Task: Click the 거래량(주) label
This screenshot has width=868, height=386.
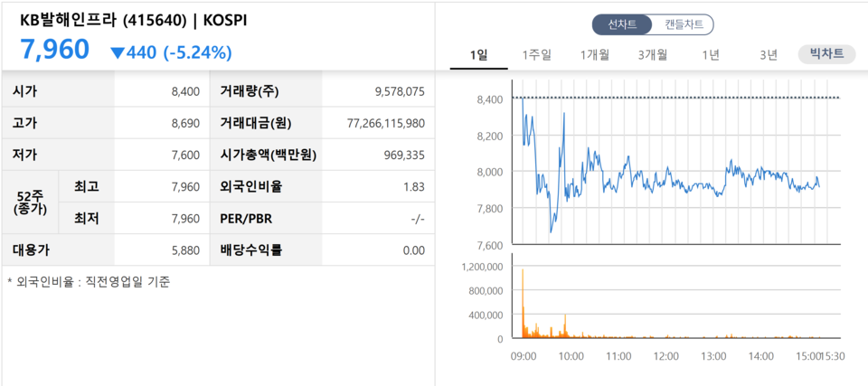Action: 250,92
